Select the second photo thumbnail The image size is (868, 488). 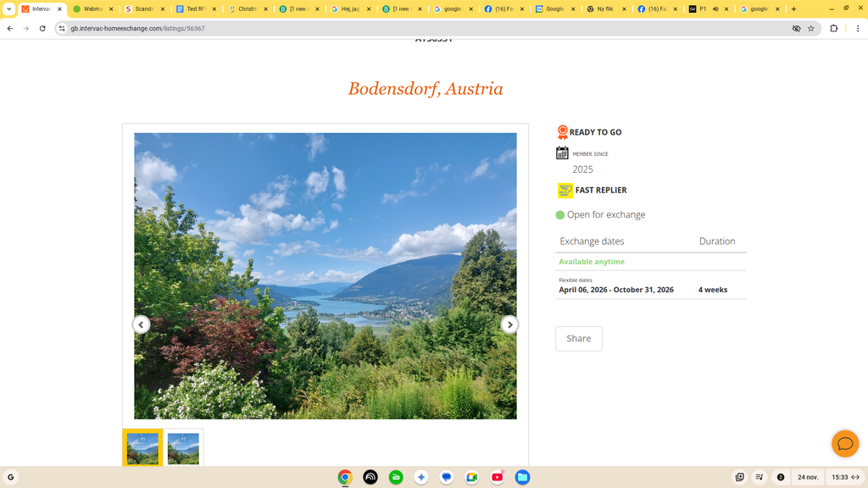coord(183,448)
